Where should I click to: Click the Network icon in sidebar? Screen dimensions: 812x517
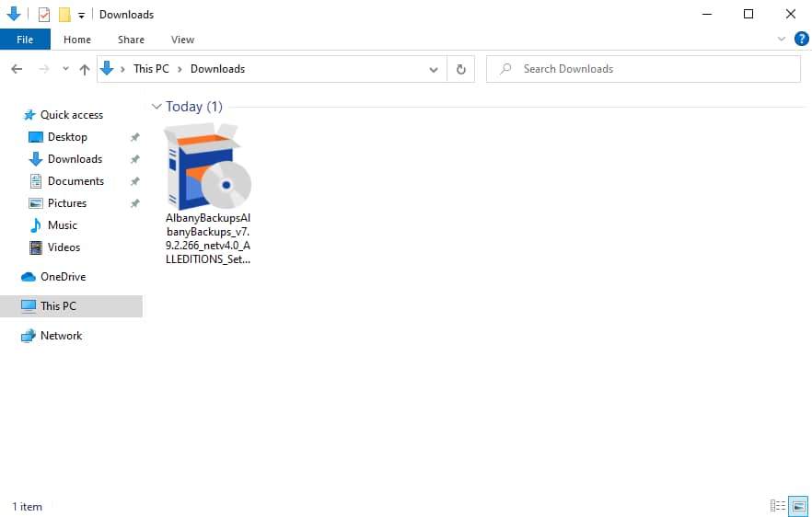point(28,336)
